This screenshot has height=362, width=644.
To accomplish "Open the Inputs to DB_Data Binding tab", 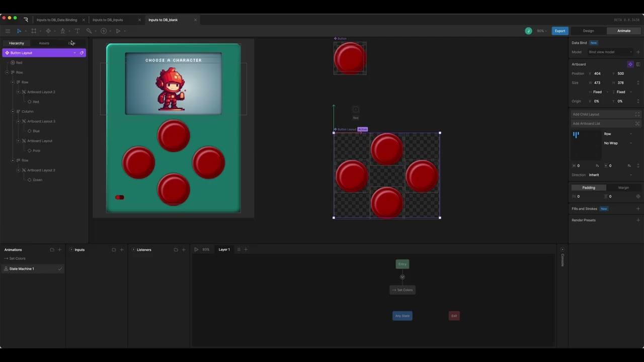I will (57, 20).
